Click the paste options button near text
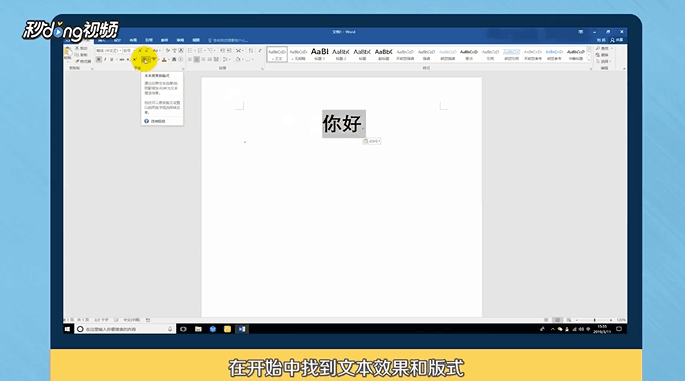 coord(372,141)
